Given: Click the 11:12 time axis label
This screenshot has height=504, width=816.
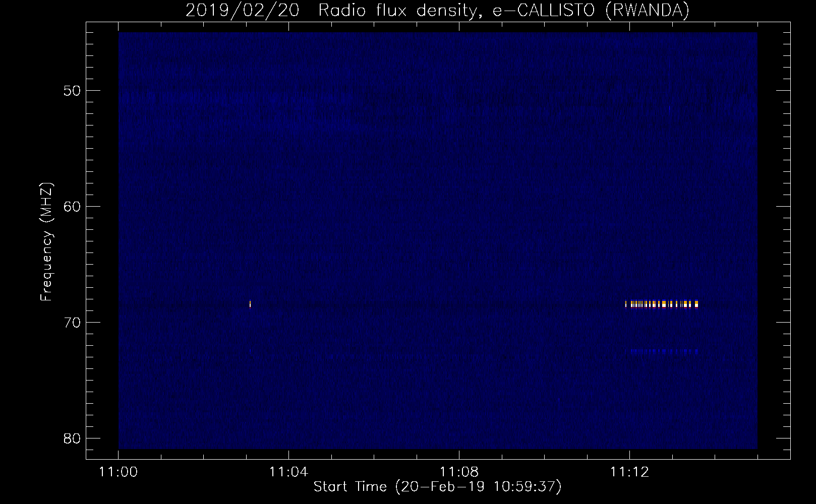Looking at the screenshot, I should (x=629, y=472).
